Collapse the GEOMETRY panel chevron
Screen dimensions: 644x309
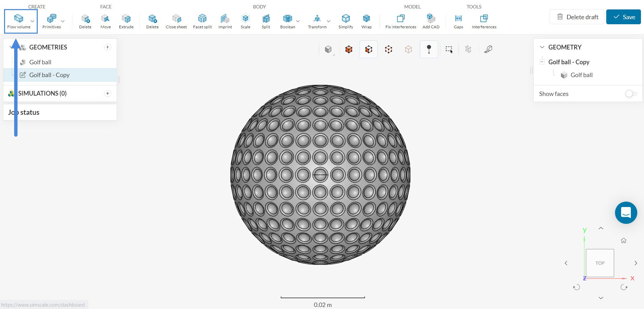tap(542, 47)
